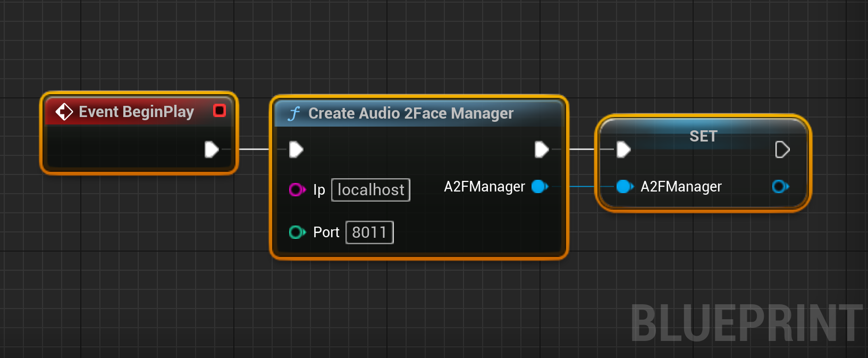Click the Ip pin label
The width and height of the screenshot is (868, 358).
click(x=319, y=190)
